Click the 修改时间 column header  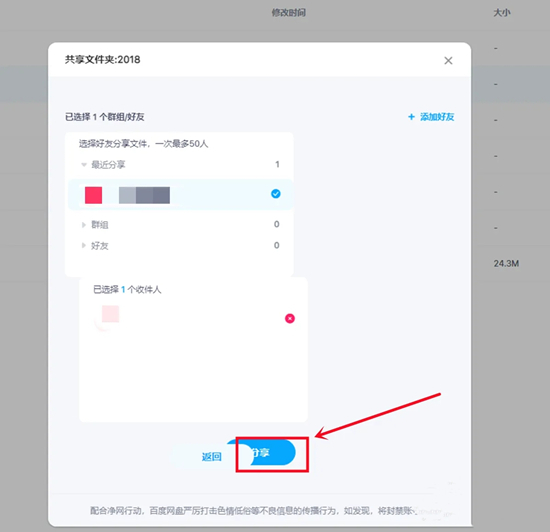289,13
